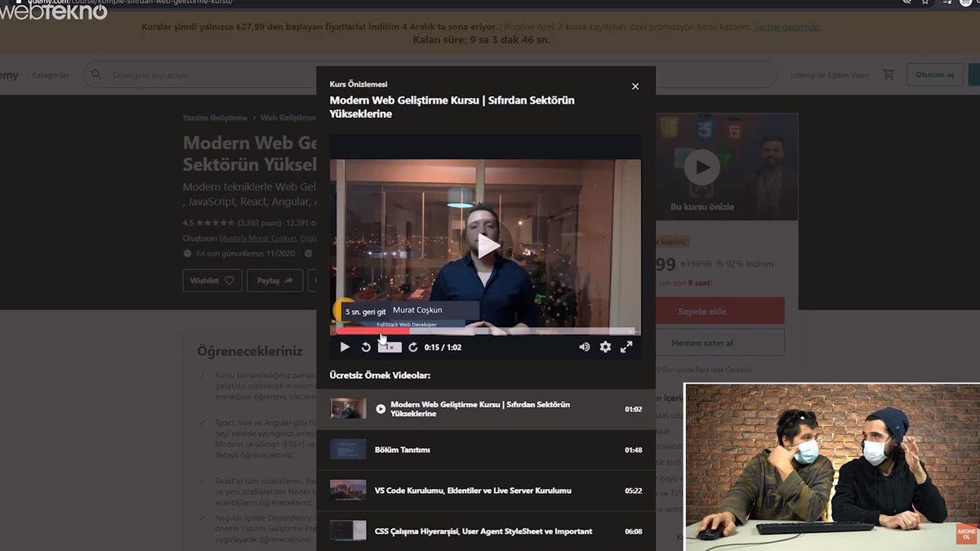Screen dimensions: 980x551
Task: Click the shopping cart icon in the header
Action: [x=889, y=75]
